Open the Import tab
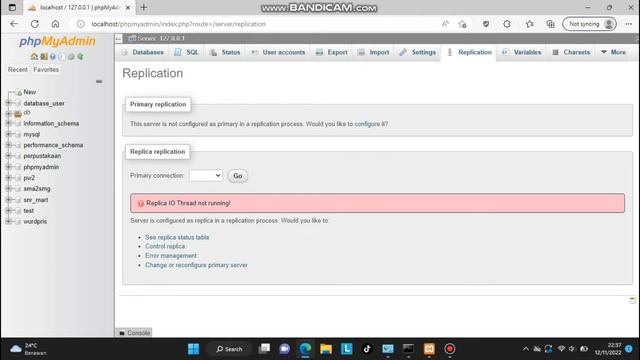Image resolution: width=640 pixels, height=360 pixels. tap(373, 52)
